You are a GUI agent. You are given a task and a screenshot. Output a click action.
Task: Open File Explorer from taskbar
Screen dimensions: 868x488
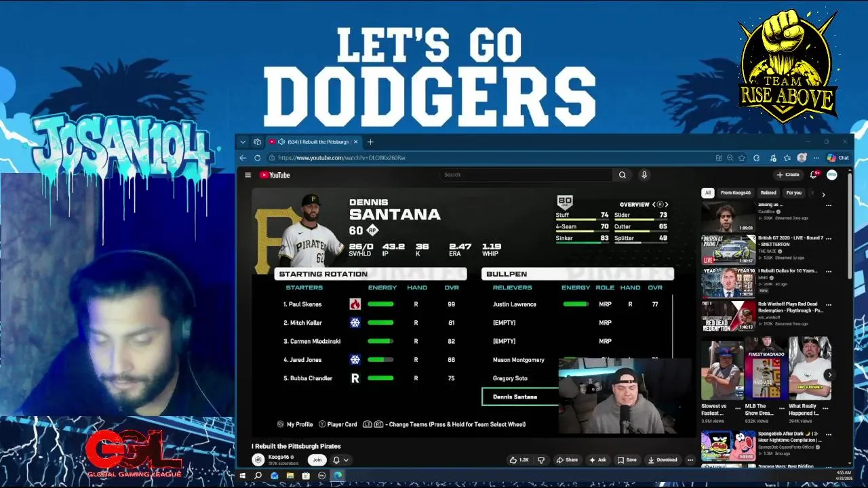point(290,476)
